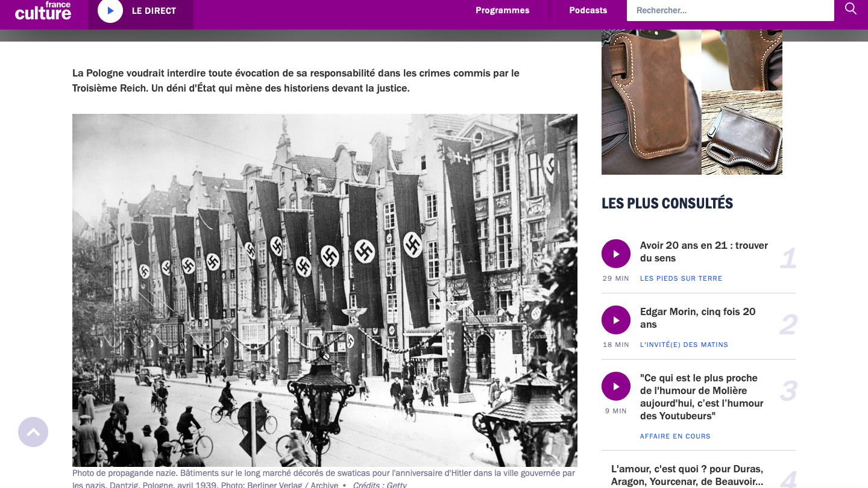
Task: Play 'Avoir 20 ans en 21' episode
Action: pos(615,254)
